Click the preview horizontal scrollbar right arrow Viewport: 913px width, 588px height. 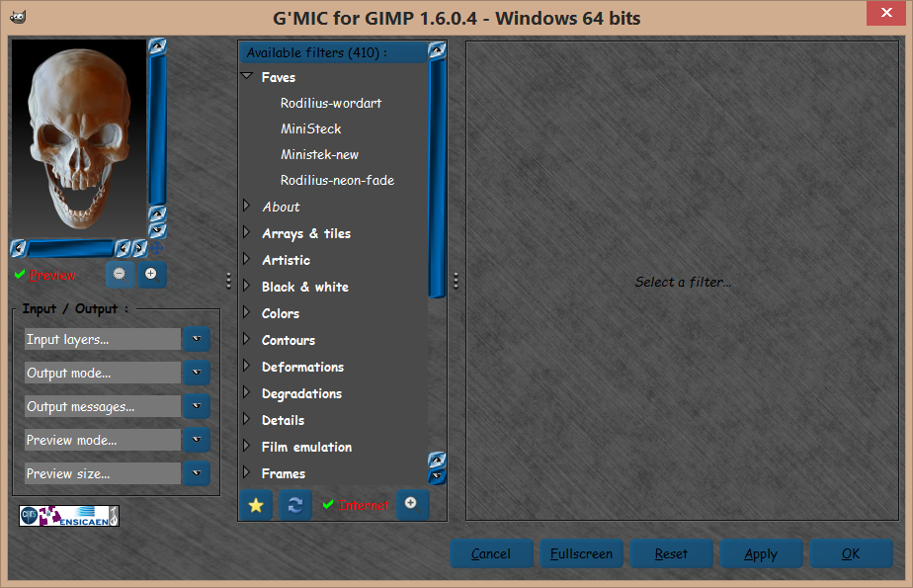point(139,249)
